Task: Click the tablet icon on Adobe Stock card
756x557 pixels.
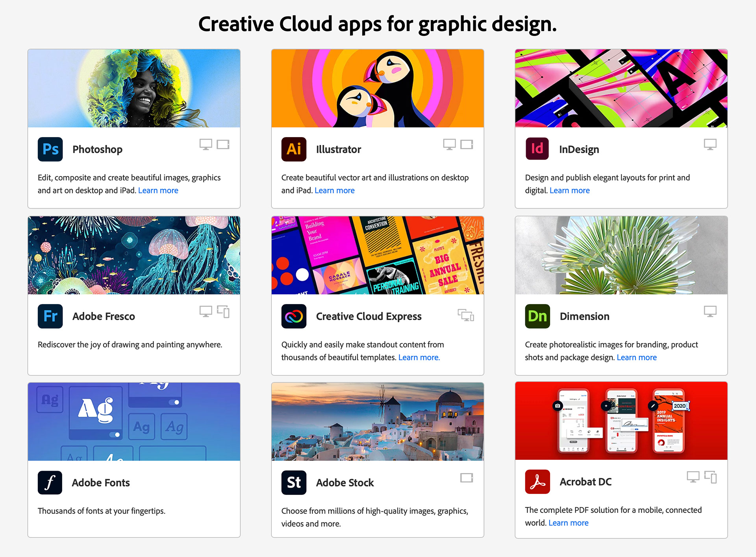Action: 467,478
